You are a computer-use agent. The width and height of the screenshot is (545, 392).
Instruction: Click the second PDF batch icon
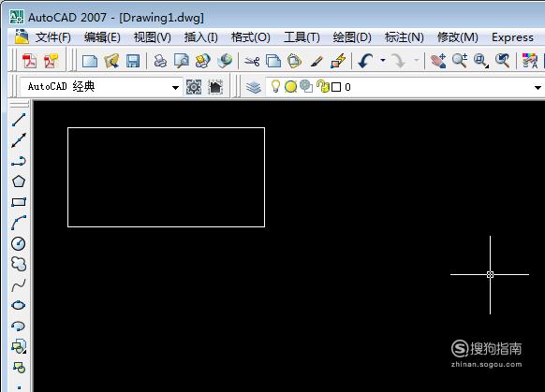pyautogui.click(x=52, y=61)
